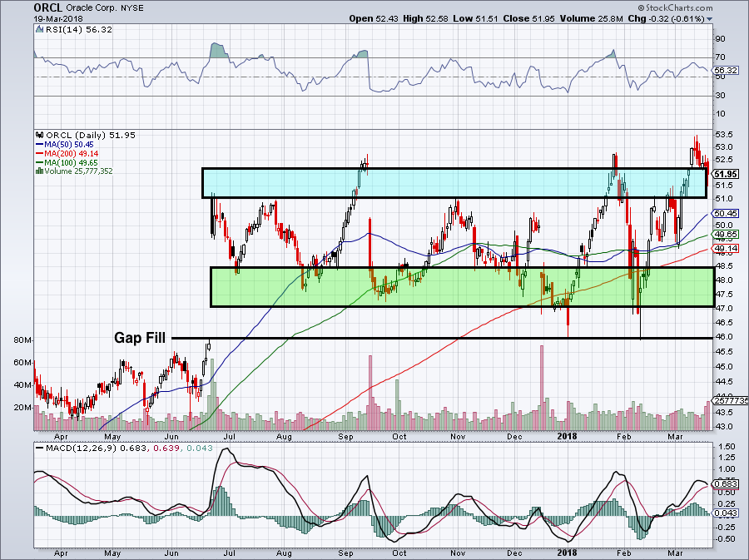
Task: Click the volume bars icon before Volume 25,777,352
Action: [x=40, y=171]
